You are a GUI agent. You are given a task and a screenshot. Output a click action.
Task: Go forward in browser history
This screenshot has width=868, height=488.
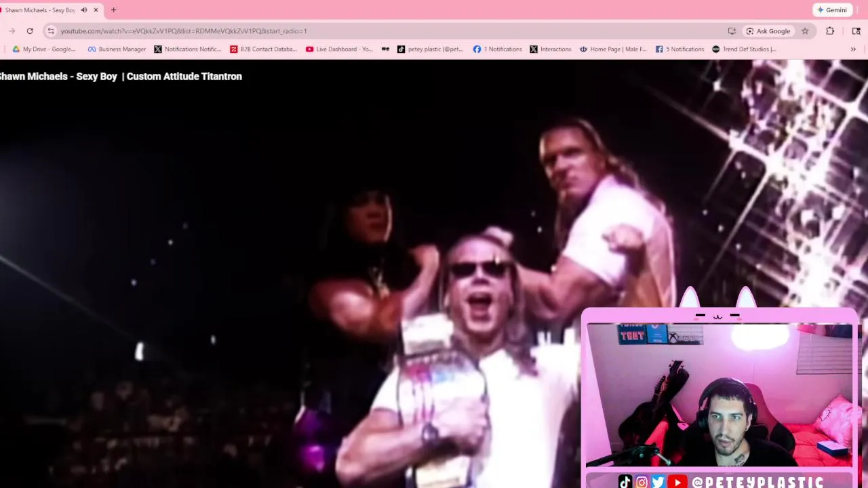pyautogui.click(x=12, y=31)
